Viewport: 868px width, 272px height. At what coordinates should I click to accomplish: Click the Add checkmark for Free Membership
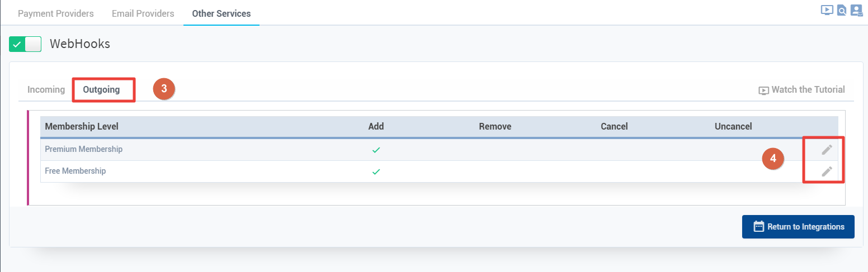coord(376,171)
